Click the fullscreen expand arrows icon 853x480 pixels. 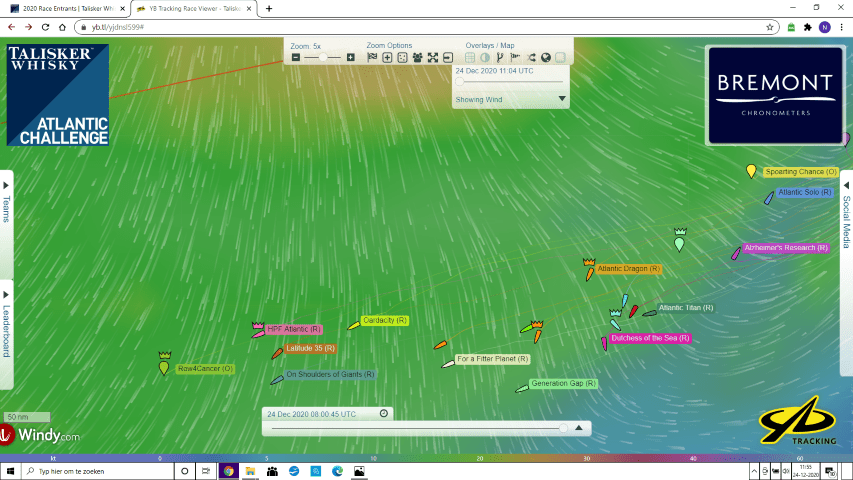point(432,57)
